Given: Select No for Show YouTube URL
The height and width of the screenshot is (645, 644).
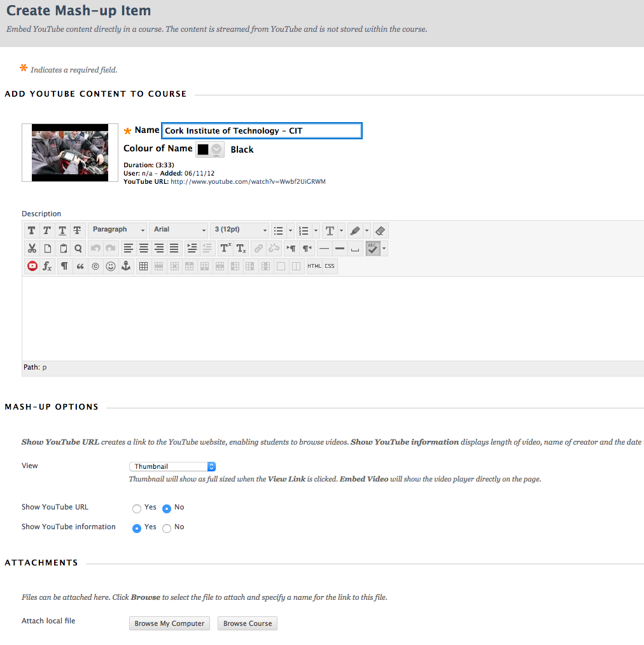Looking at the screenshot, I should [167, 509].
